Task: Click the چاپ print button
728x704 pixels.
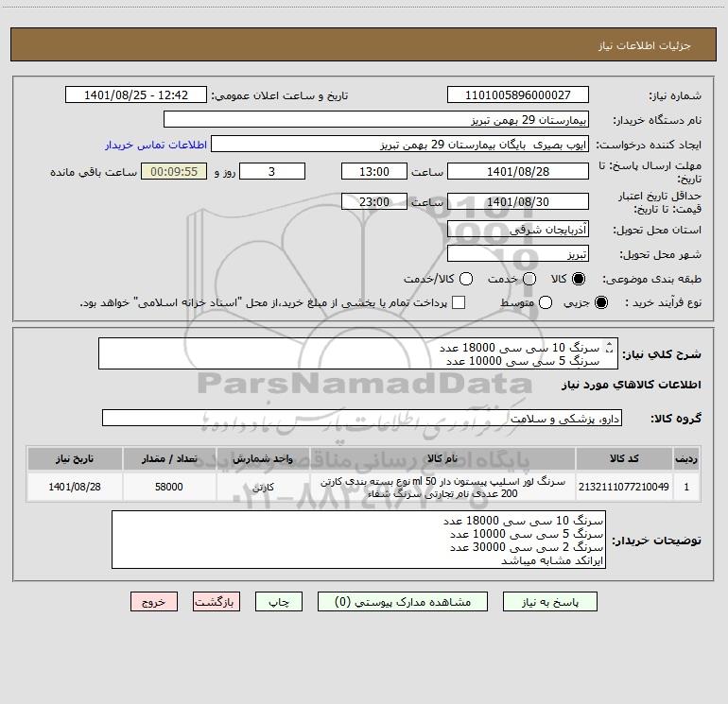Action: pos(279,602)
